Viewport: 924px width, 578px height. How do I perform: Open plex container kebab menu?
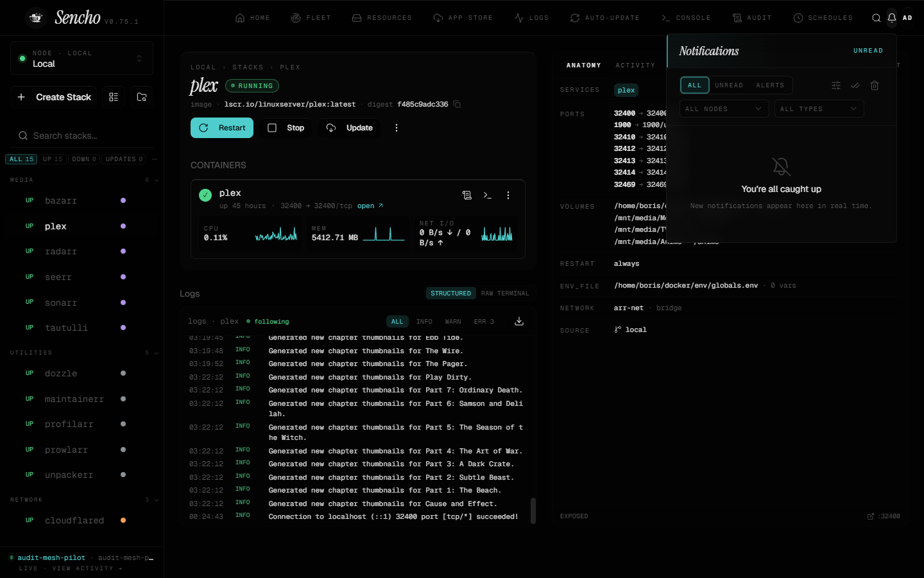pyautogui.click(x=508, y=195)
